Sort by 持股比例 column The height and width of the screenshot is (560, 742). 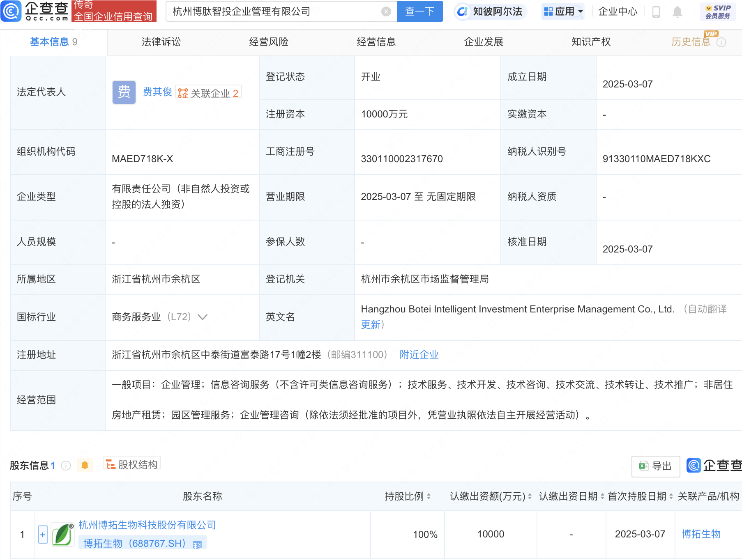click(x=429, y=496)
